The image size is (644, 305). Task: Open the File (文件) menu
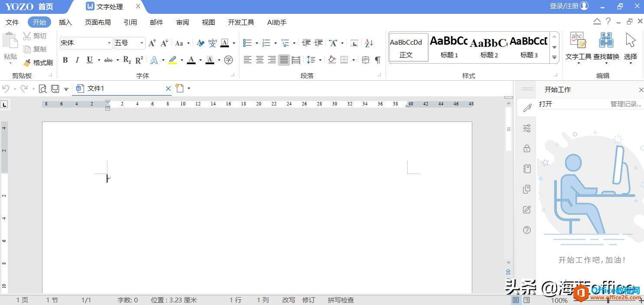(x=12, y=22)
